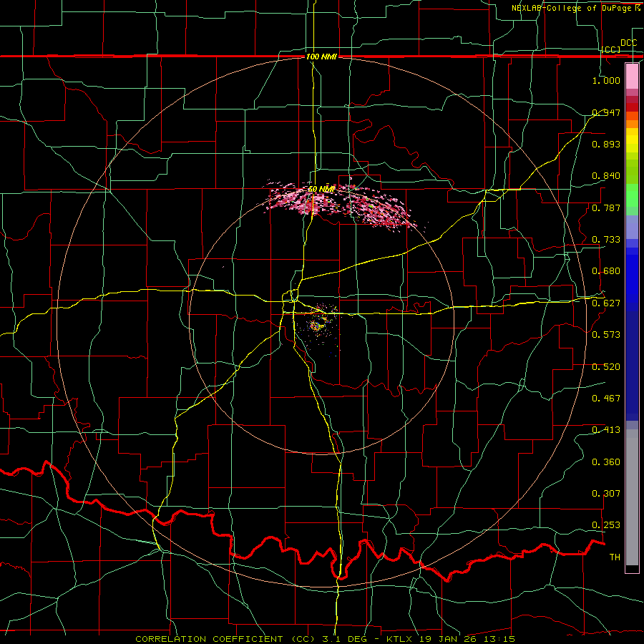Click the Correlation Coefficient caption at the bottom

pos(325,639)
